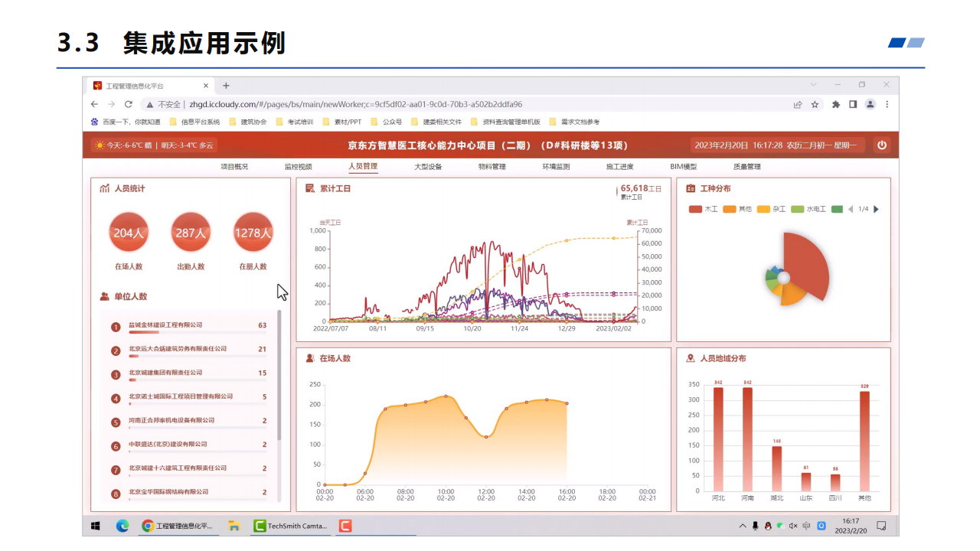Toggle the 水电工 legend item
Image resolution: width=980 pixels, height=551 pixels.
[808, 209]
